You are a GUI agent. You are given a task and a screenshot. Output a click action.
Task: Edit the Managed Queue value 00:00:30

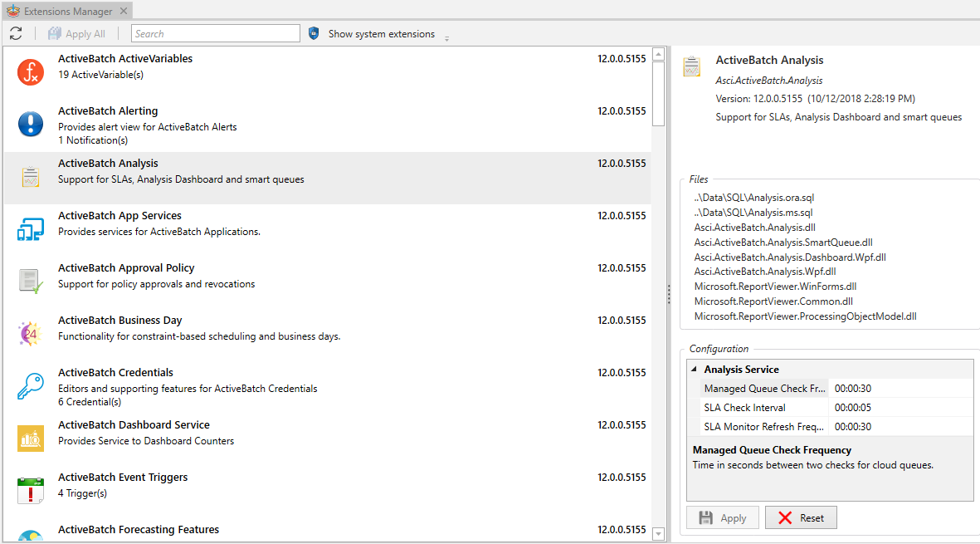pos(900,389)
